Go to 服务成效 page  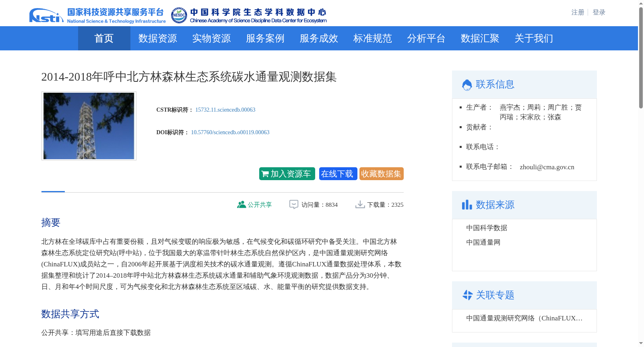pos(319,38)
